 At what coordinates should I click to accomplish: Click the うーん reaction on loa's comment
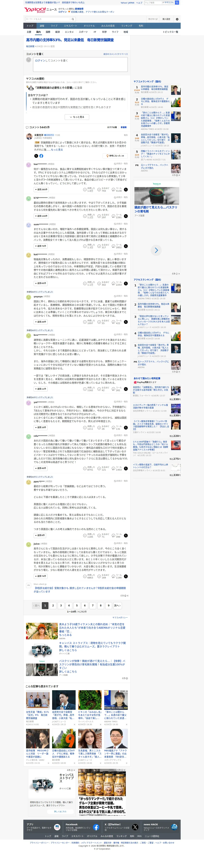click(113, 190)
